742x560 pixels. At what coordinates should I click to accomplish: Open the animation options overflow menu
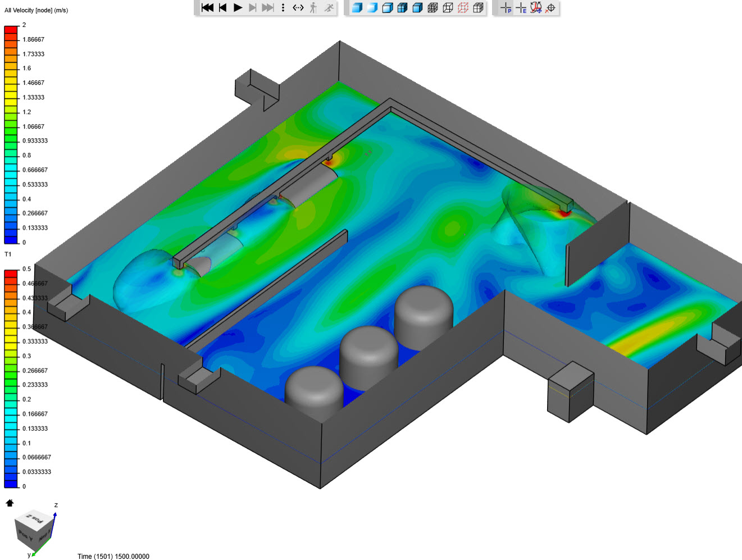click(x=283, y=8)
